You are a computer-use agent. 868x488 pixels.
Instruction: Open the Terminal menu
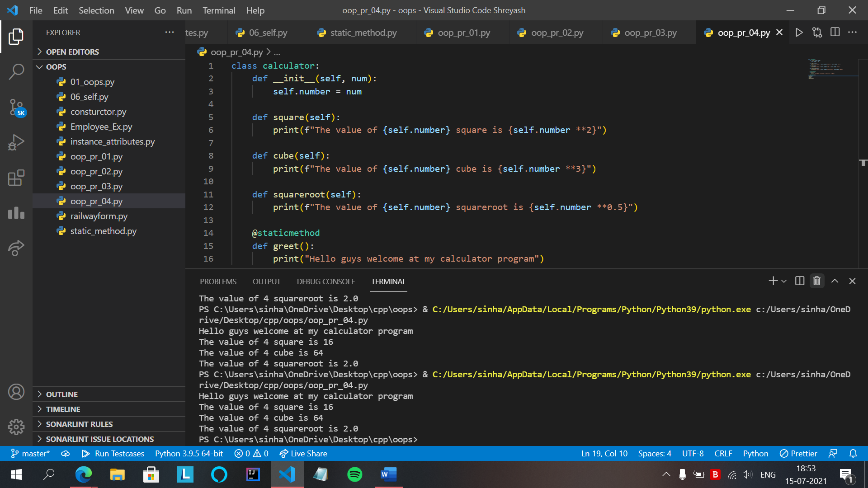pos(219,10)
